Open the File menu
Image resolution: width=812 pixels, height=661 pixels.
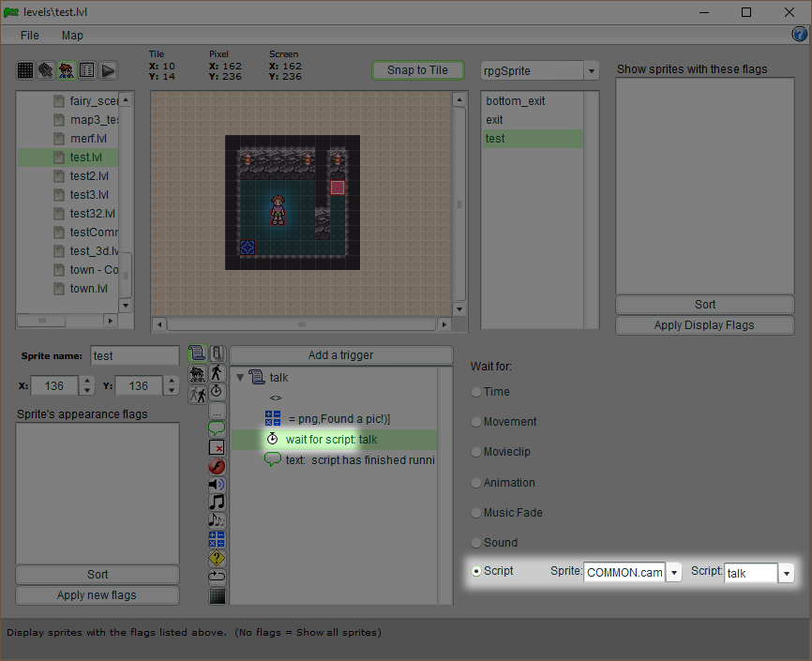click(x=30, y=36)
